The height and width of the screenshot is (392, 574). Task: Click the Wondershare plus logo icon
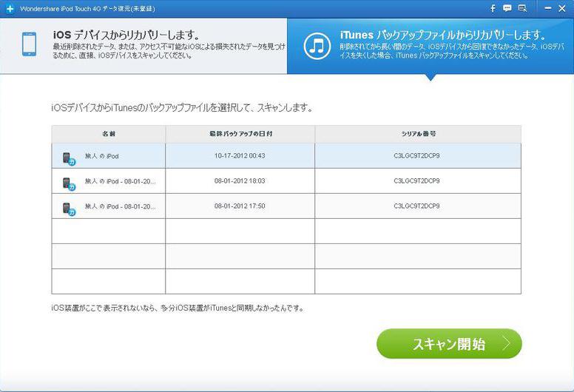[x=10, y=8]
